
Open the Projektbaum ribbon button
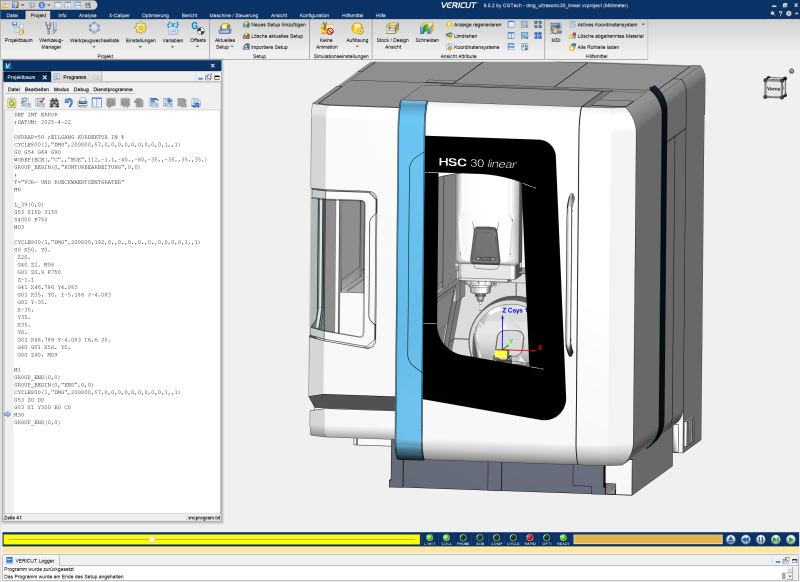point(18,33)
